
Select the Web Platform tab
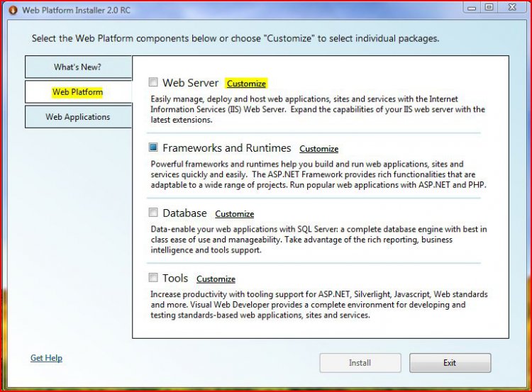tap(78, 92)
